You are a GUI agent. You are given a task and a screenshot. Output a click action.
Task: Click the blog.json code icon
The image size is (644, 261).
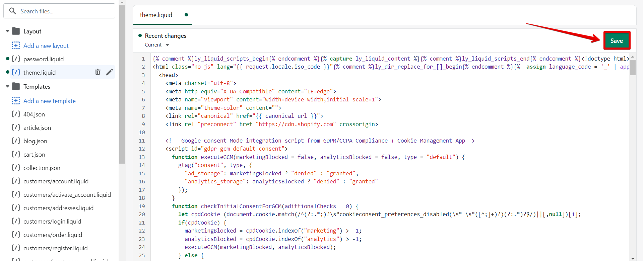coord(16,141)
